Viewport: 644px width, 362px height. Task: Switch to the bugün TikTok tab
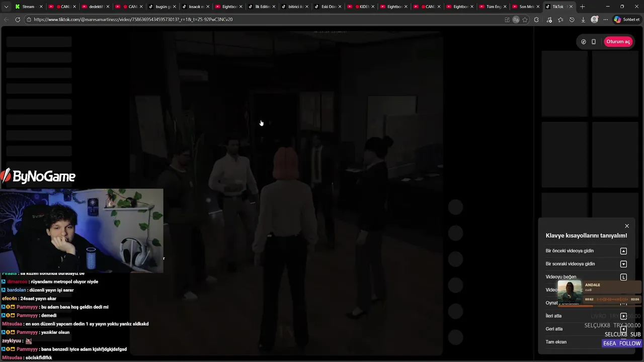(x=163, y=7)
